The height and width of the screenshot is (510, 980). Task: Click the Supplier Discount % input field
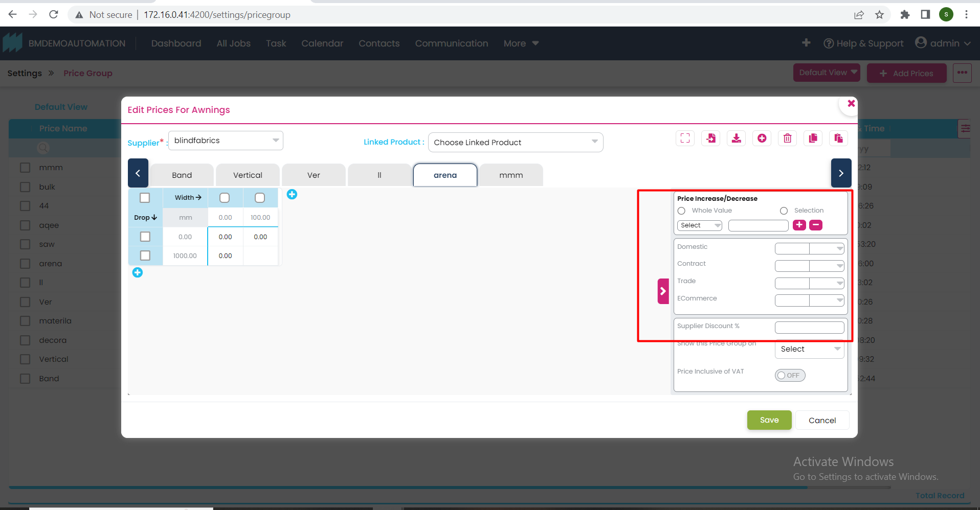click(809, 327)
